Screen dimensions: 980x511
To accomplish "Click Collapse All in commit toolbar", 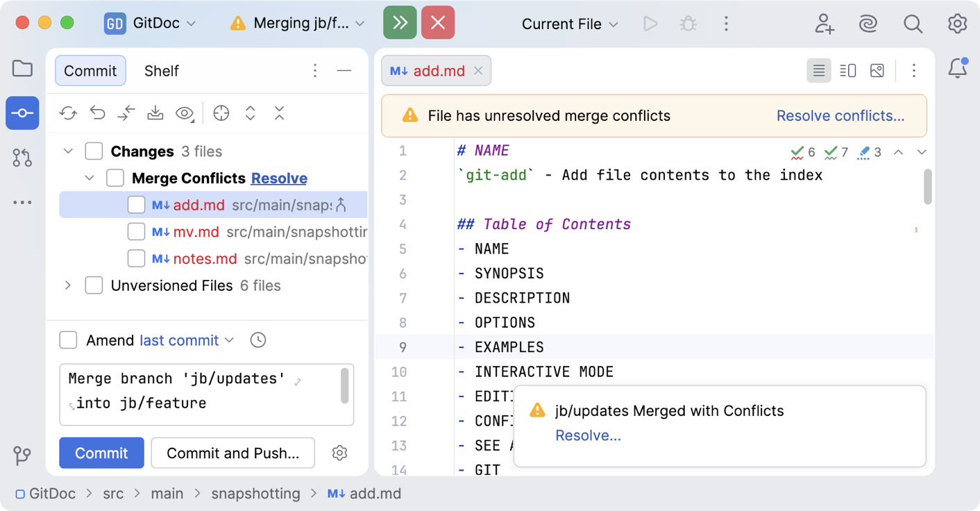I will [280, 113].
